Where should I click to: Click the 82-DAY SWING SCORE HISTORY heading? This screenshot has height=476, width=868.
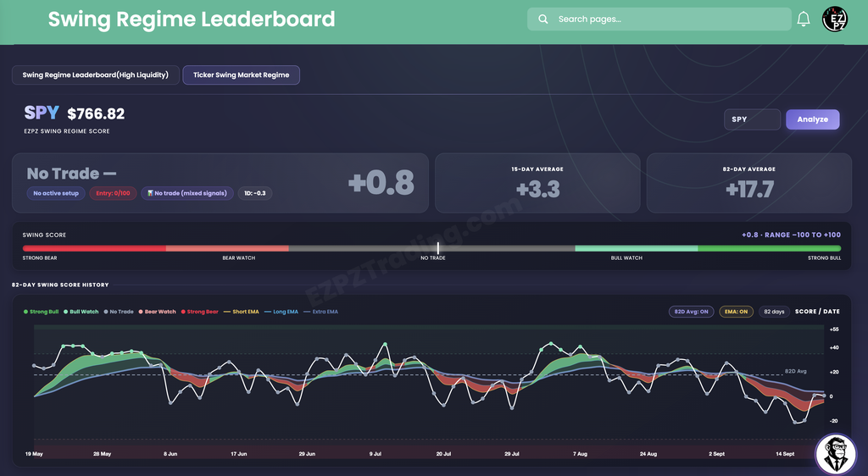60,285
